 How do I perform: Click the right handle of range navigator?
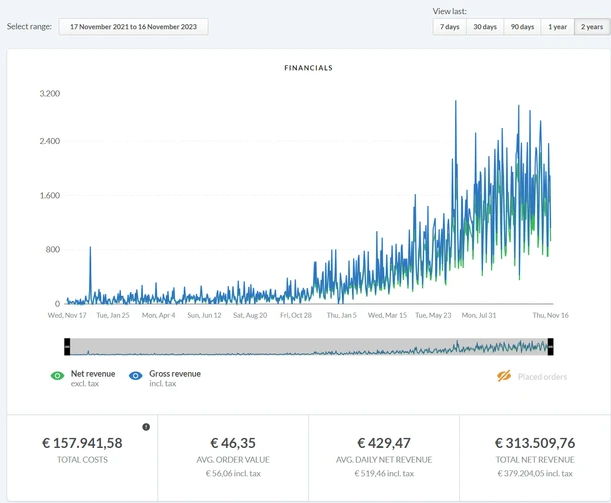tap(551, 346)
